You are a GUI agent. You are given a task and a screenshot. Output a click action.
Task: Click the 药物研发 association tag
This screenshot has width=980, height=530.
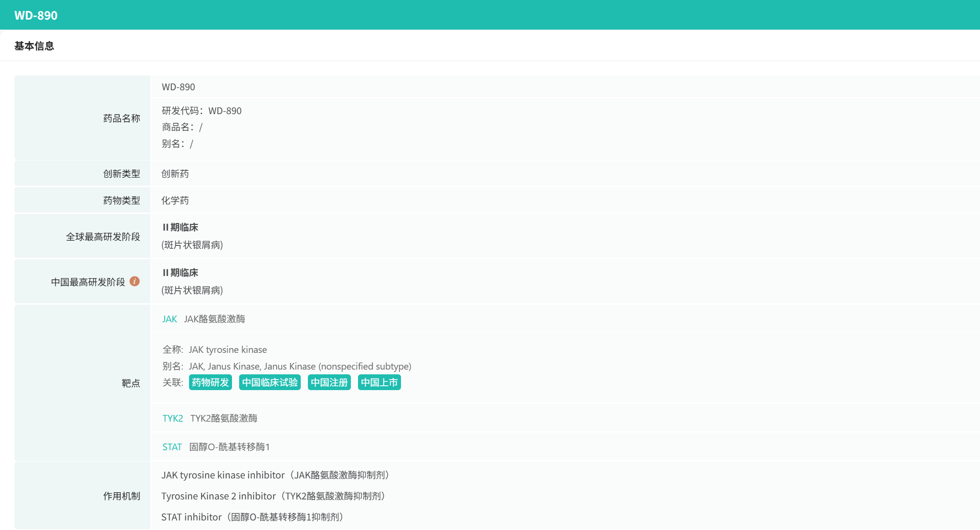[x=210, y=382]
